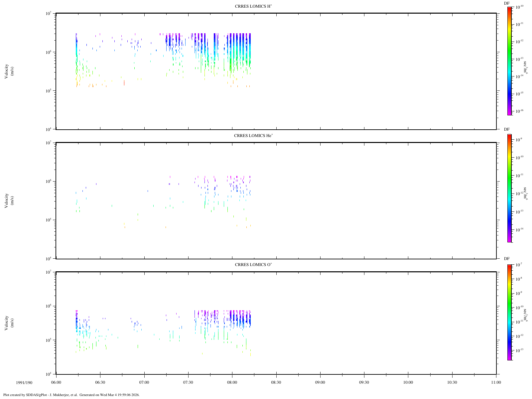The image size is (532, 399).
Task: Click the CRRES LOMICS H+ panel title
Action: tap(254, 6)
